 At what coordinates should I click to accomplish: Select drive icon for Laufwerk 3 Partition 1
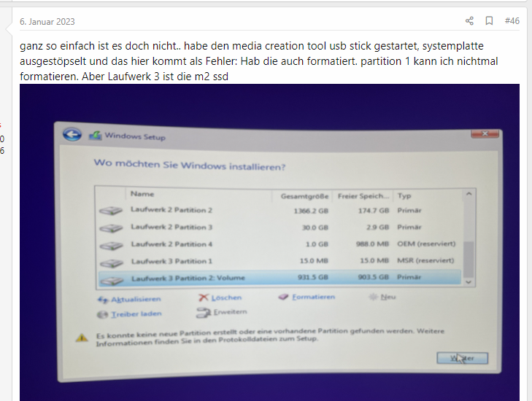112,263
